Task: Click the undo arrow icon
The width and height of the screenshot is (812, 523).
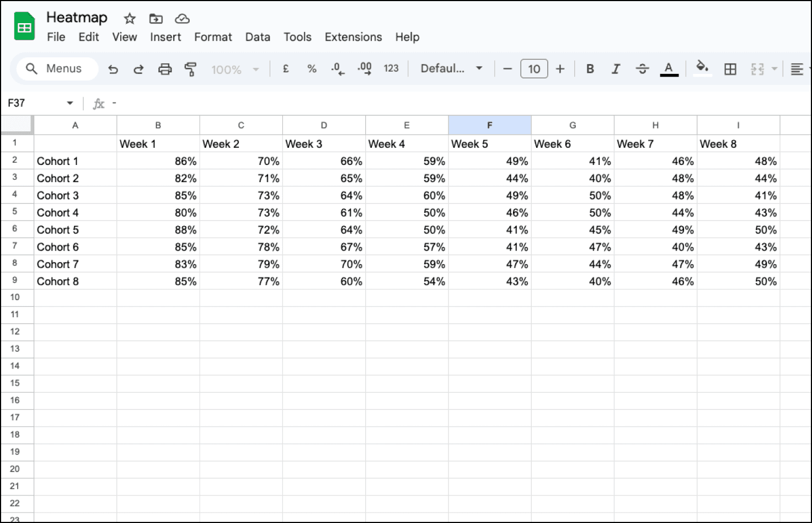Action: [x=113, y=69]
